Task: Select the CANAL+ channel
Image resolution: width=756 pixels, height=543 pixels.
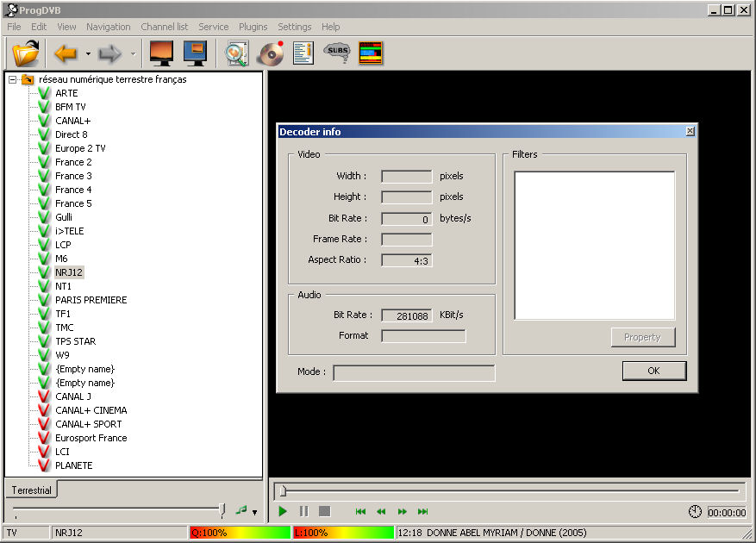Action: click(72, 121)
